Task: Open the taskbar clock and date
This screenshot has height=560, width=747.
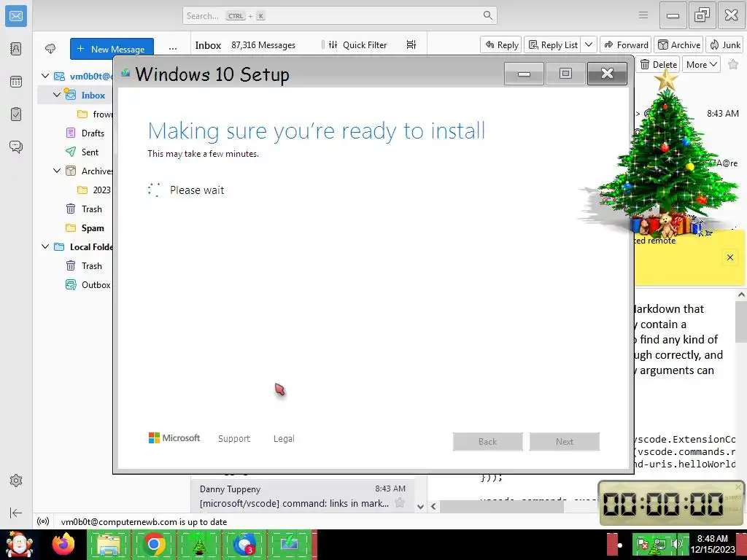Action: 713,544
